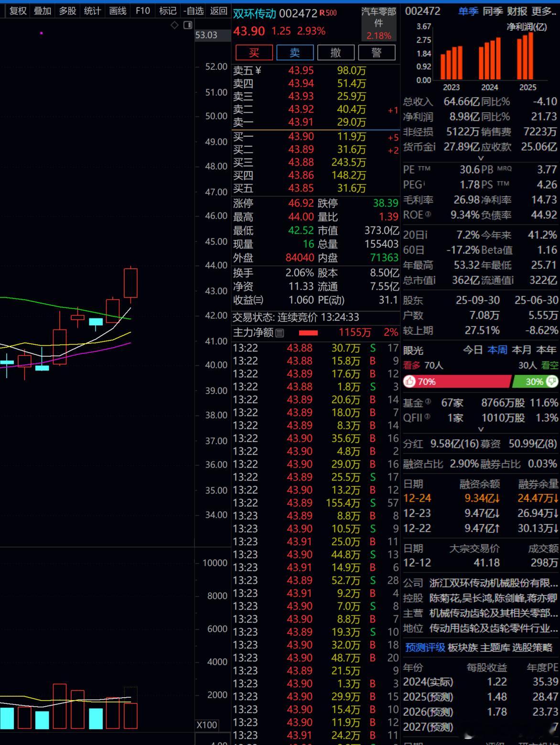The width and height of the screenshot is (560, 745).
Task: Open the 选股策略 tab
Action: coord(532,647)
